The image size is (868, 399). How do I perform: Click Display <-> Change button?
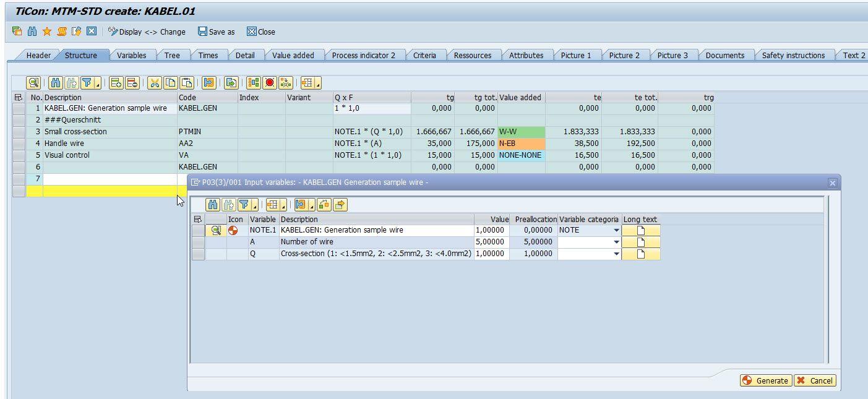click(147, 32)
